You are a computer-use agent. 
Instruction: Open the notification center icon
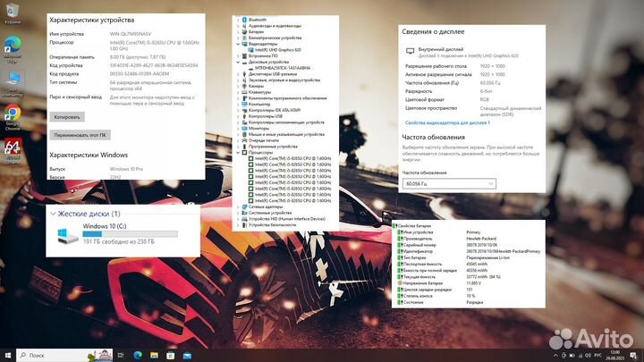click(633, 356)
